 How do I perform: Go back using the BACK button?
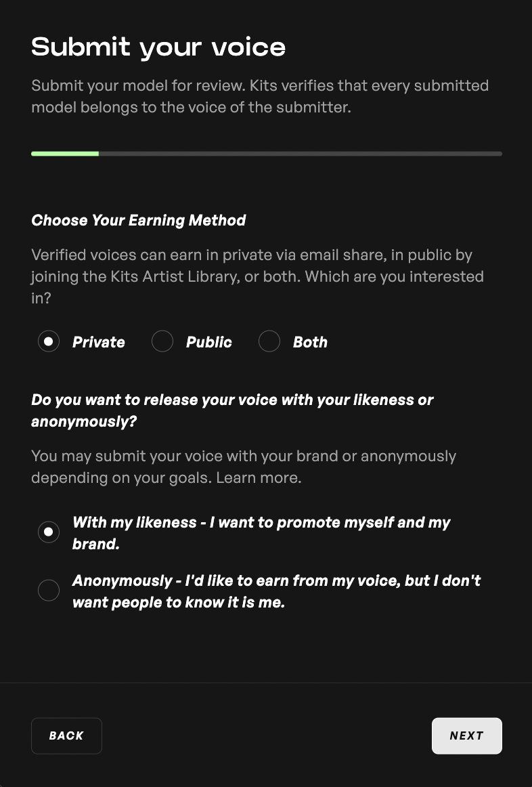[x=67, y=736]
